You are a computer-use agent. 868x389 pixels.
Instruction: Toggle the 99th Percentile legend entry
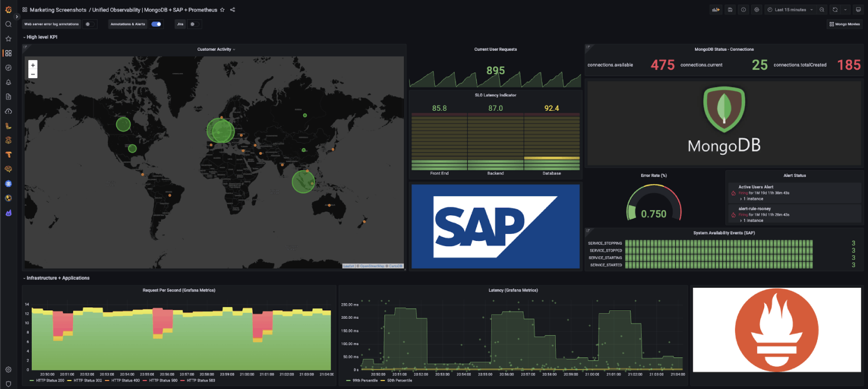pos(362,380)
